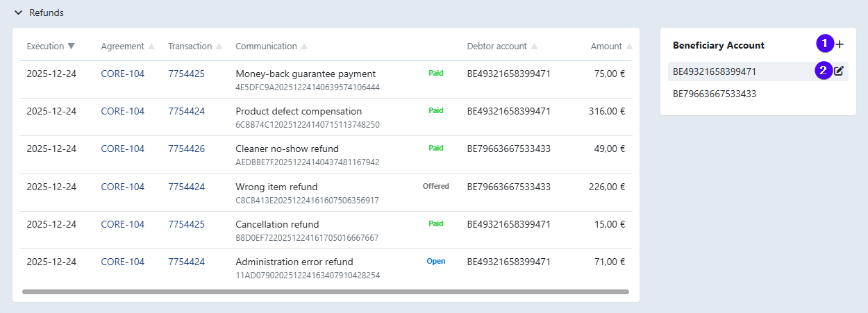Click the plus icon to add beneficiary account
The image size is (868, 313).
(x=840, y=44)
